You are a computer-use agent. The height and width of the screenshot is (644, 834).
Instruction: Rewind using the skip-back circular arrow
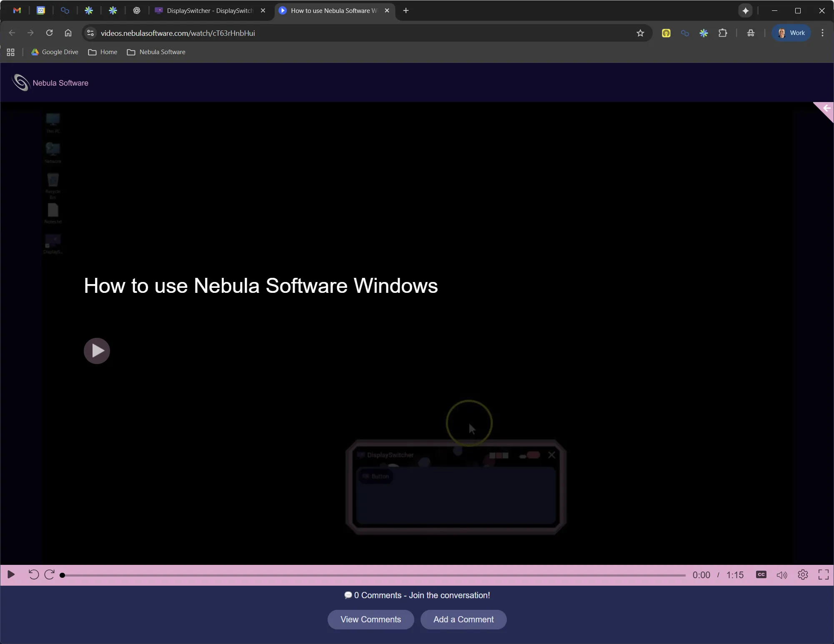[34, 575]
